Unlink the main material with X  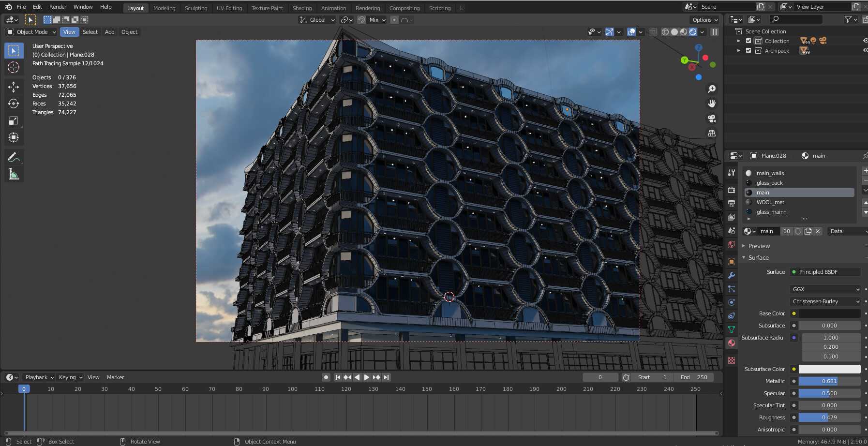click(x=818, y=231)
